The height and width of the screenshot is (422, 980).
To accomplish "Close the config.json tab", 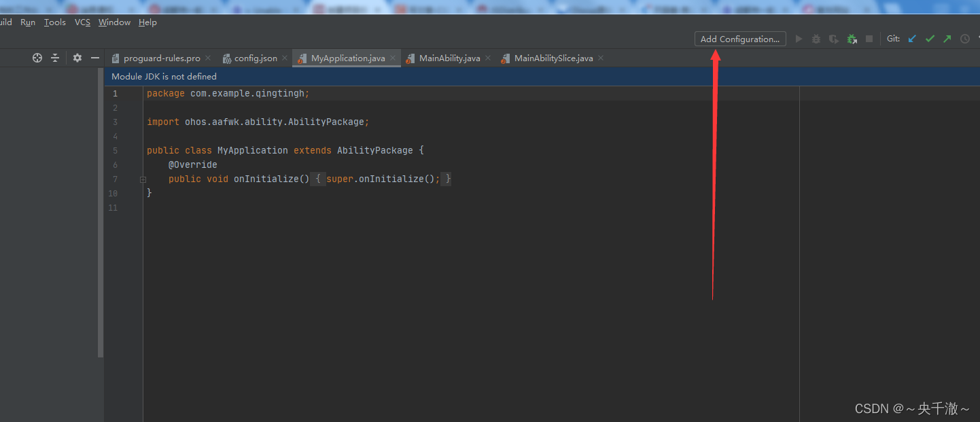I will pos(285,58).
